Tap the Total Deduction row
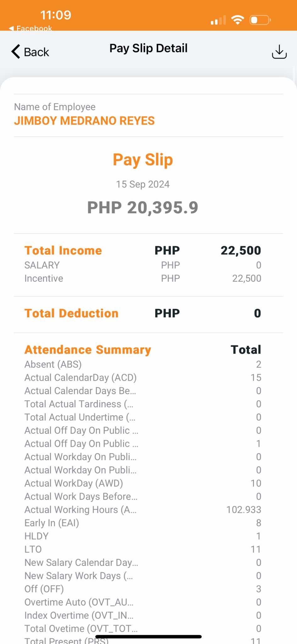 (x=142, y=313)
